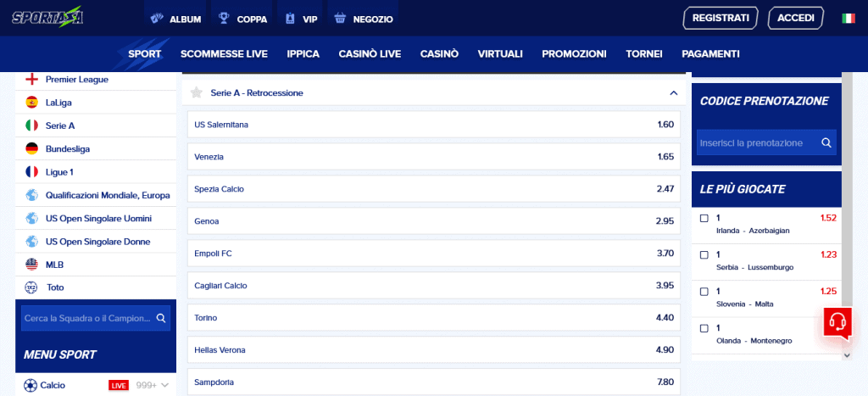Favorite Serie A - Retrocessione with star

(196, 93)
